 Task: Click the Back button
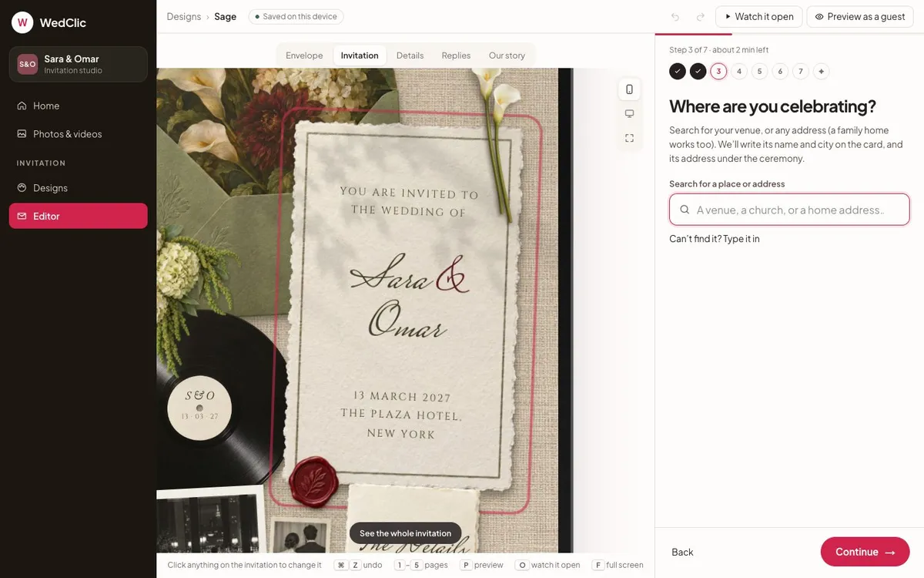click(682, 552)
